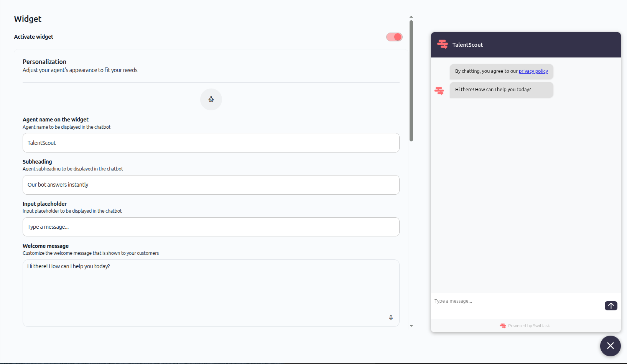Image resolution: width=627 pixels, height=364 pixels.
Task: Click the bot avatar beside greeting message
Action: [x=439, y=91]
